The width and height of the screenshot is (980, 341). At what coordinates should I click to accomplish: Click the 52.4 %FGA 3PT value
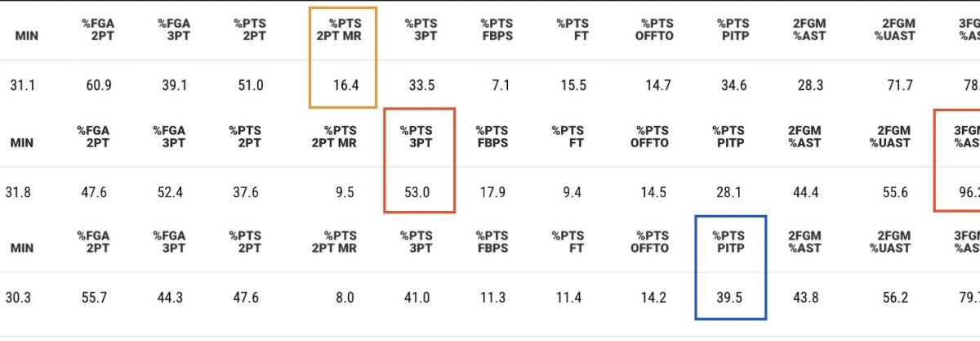[x=169, y=193]
